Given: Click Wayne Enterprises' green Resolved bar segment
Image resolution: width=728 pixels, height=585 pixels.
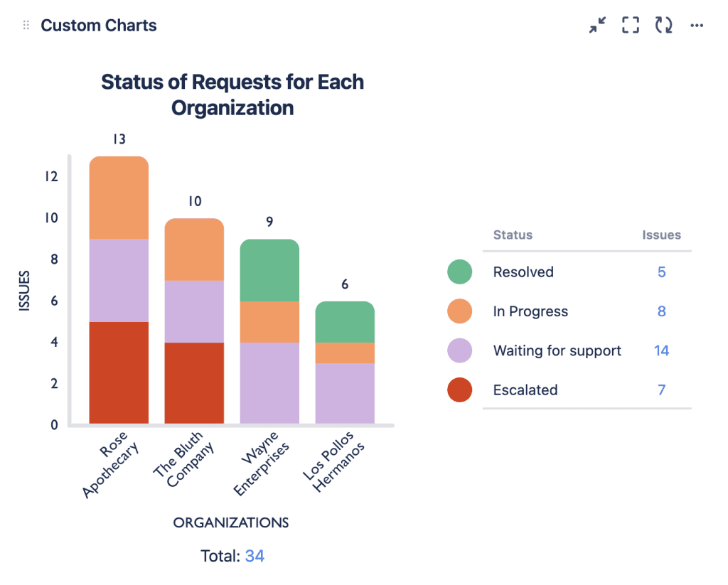Looking at the screenshot, I should tap(269, 270).
